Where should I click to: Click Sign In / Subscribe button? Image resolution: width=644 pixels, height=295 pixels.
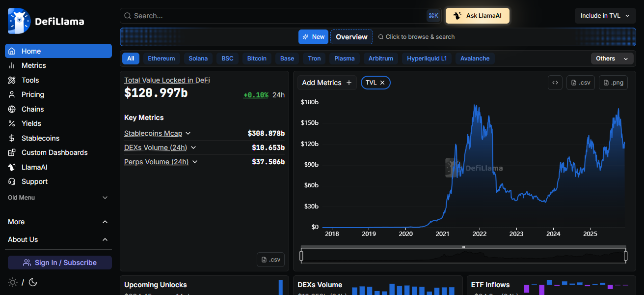click(60, 263)
